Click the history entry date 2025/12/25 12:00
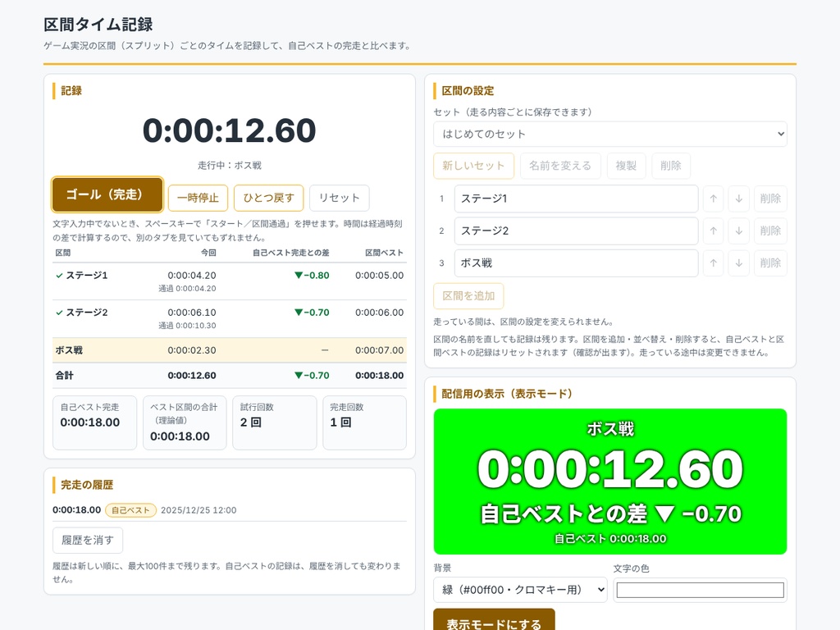 [x=199, y=510]
